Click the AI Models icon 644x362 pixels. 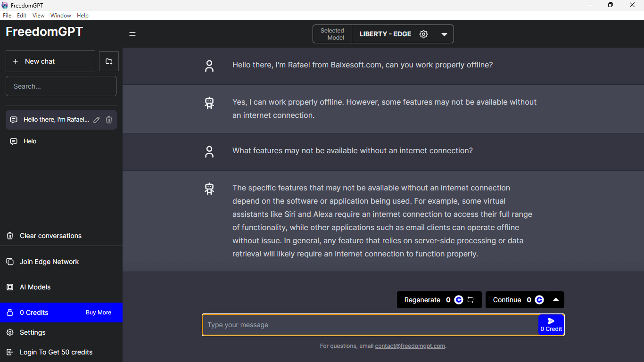[x=10, y=287]
